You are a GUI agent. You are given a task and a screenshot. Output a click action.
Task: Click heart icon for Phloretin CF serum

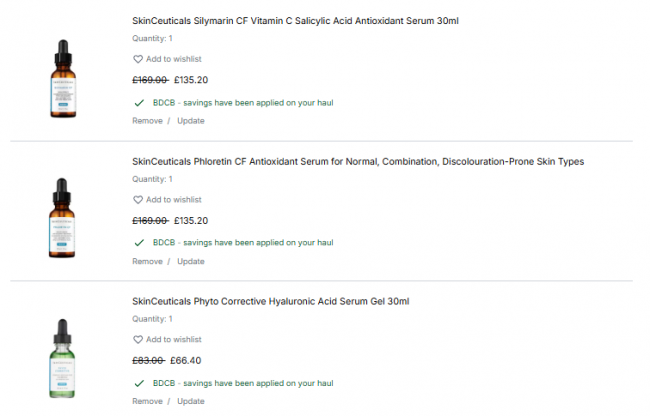click(138, 200)
